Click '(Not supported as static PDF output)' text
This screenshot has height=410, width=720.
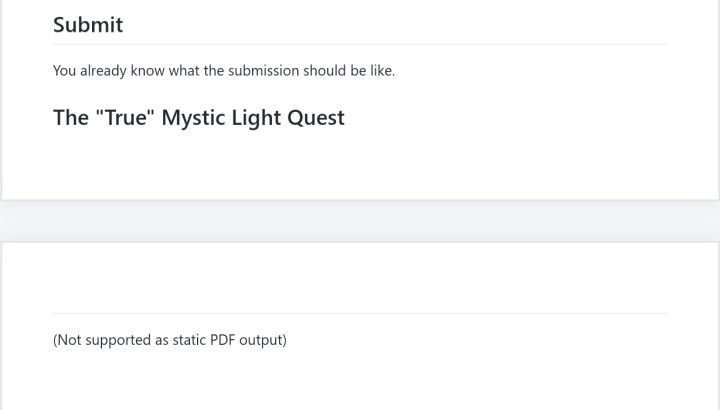click(170, 340)
